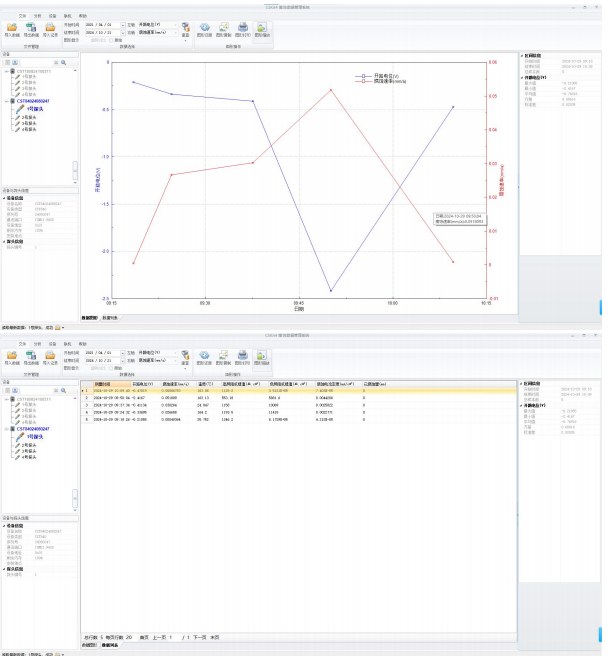Image resolution: width=609 pixels, height=660 pixels.
Task: Click the chart export icon in top ribbon
Action: tap(262, 27)
